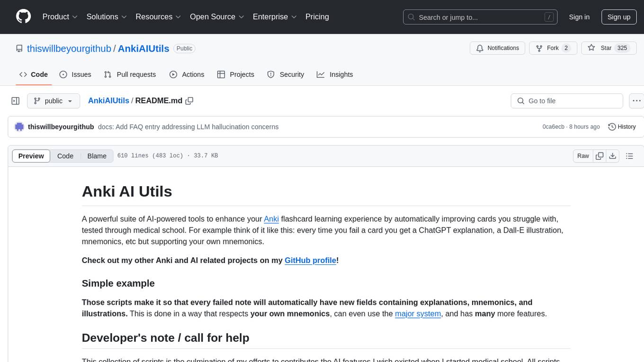
Task: Open the Pricing page
Action: pyautogui.click(x=317, y=17)
